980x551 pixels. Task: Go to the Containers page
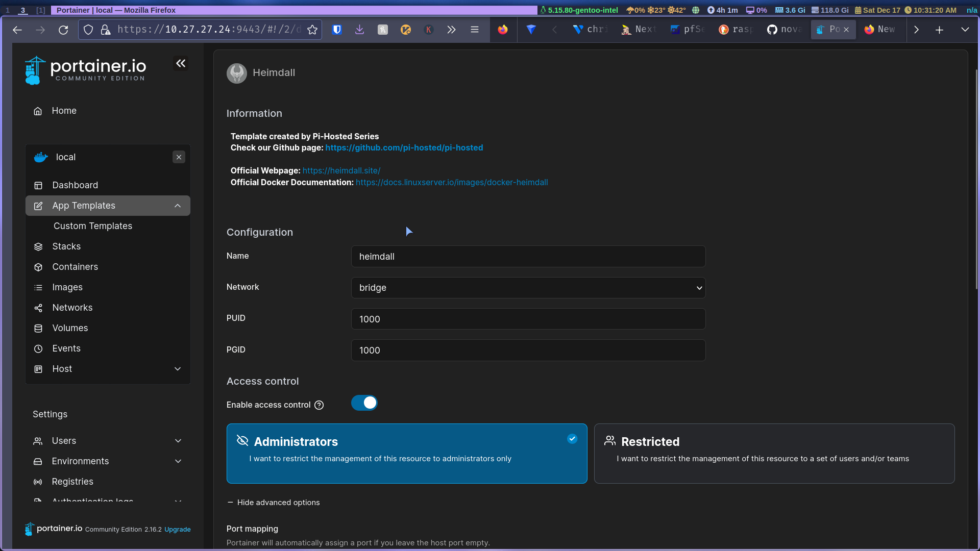pos(75,267)
